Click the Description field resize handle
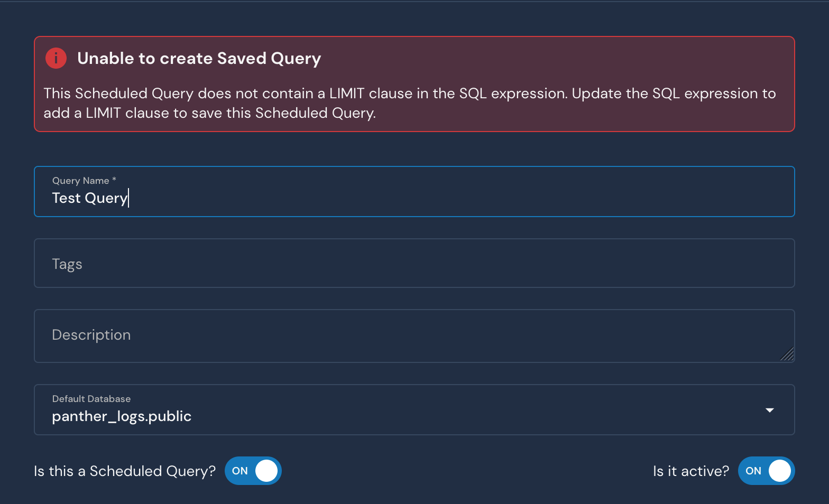Image resolution: width=829 pixels, height=504 pixels. click(x=787, y=354)
